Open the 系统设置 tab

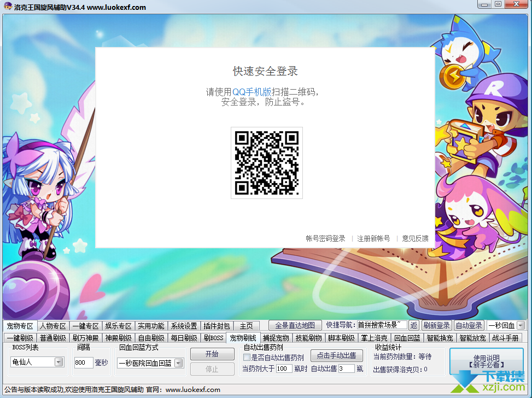(184, 326)
